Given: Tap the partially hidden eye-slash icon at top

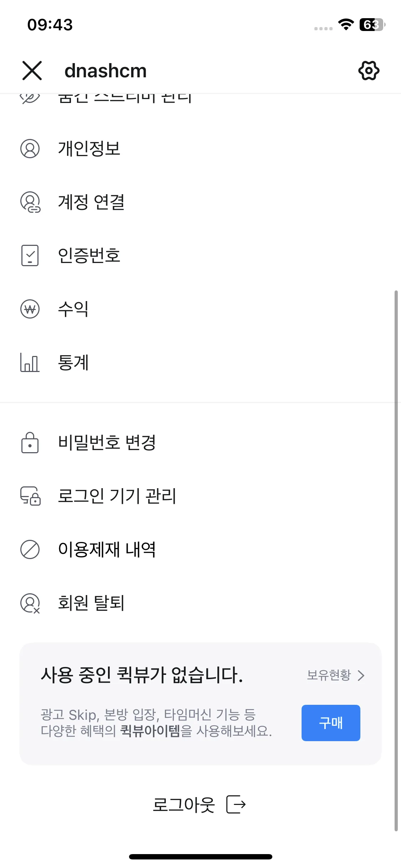Looking at the screenshot, I should point(30,98).
